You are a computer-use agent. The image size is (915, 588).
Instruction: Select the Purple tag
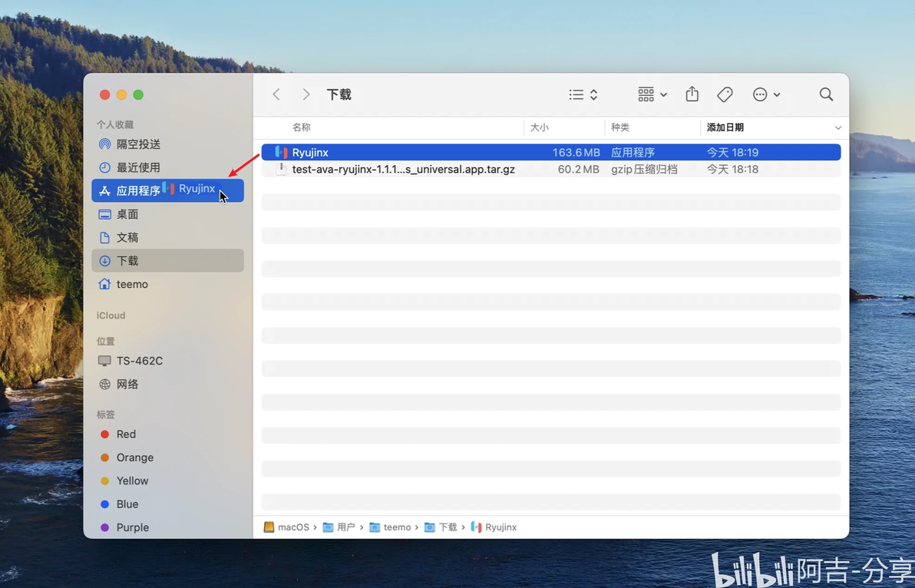tap(167, 527)
